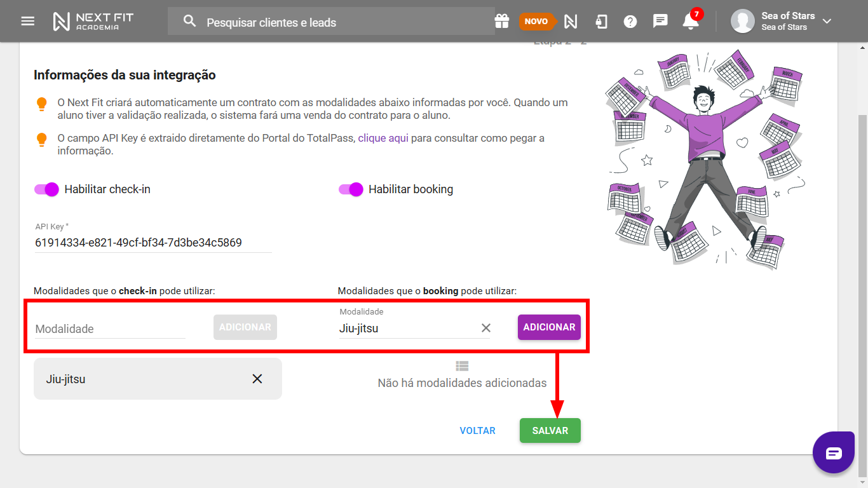Click the page vertical scrollbar

pos(862,295)
